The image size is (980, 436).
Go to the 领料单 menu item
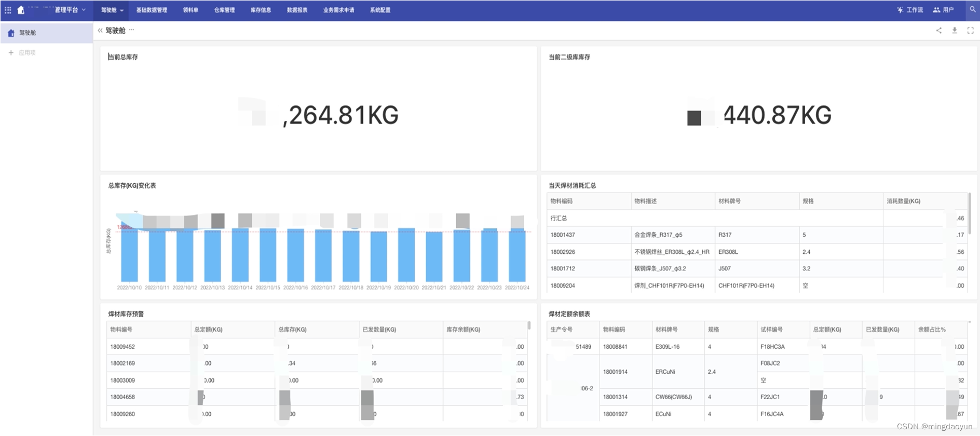click(x=190, y=10)
